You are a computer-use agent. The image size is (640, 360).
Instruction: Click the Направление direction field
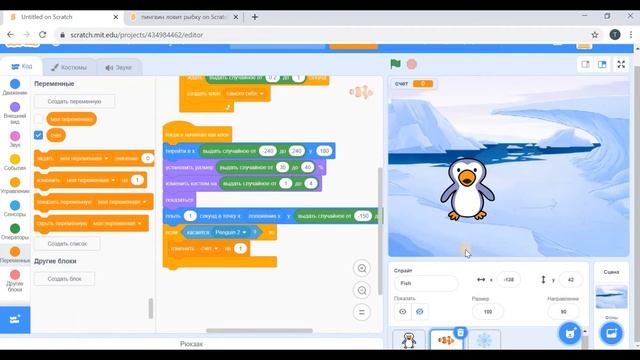click(x=563, y=312)
